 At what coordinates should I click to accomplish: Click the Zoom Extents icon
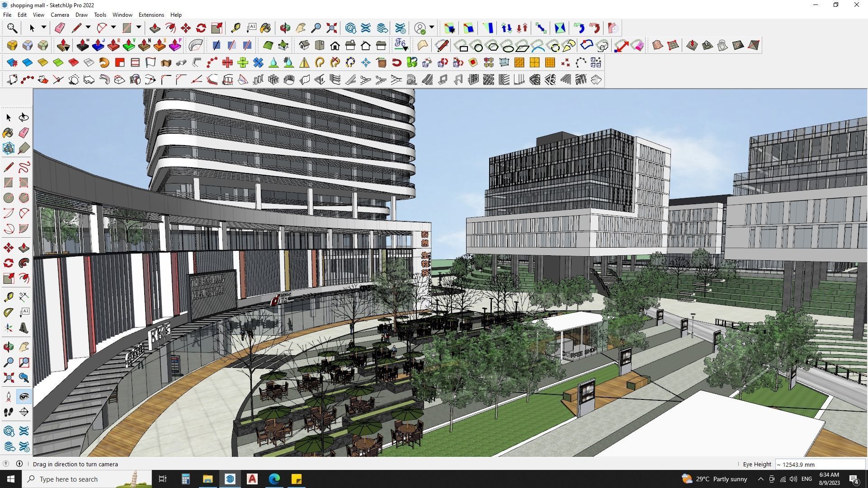pos(331,28)
